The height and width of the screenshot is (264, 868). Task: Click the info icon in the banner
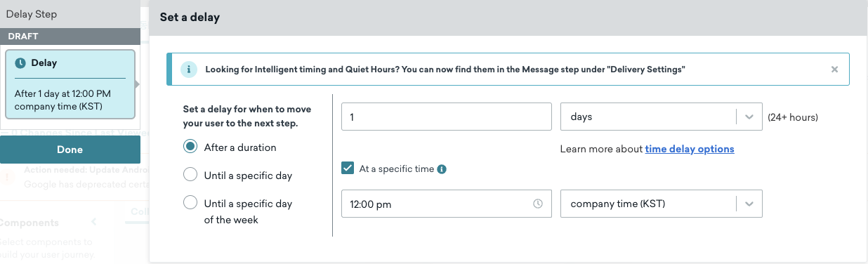click(x=188, y=70)
